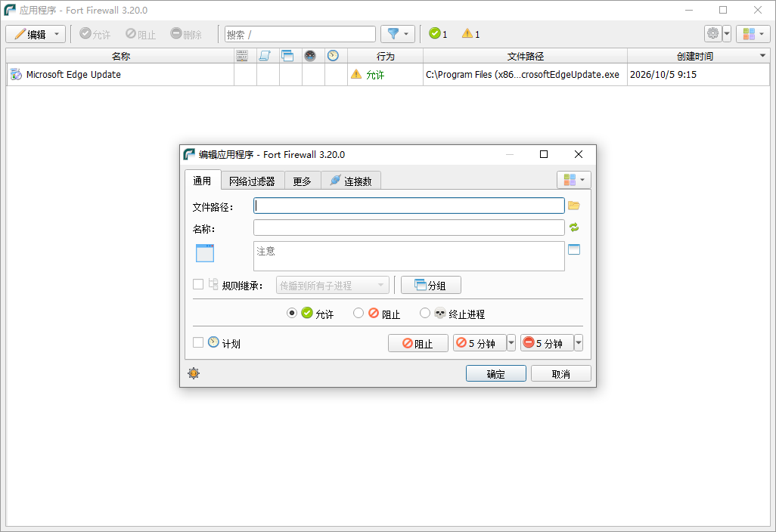Open the settings gear dropdown arrow
The width and height of the screenshot is (776, 532).
coord(727,33)
